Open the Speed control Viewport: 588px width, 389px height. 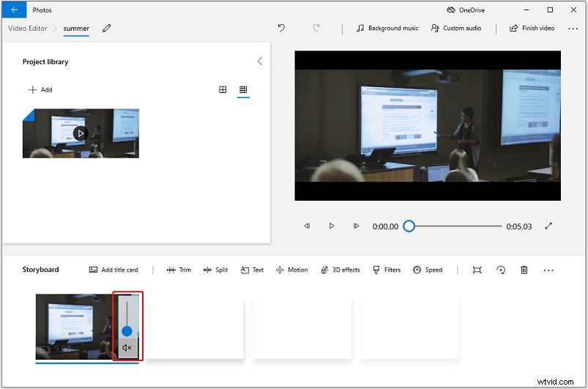coord(428,270)
